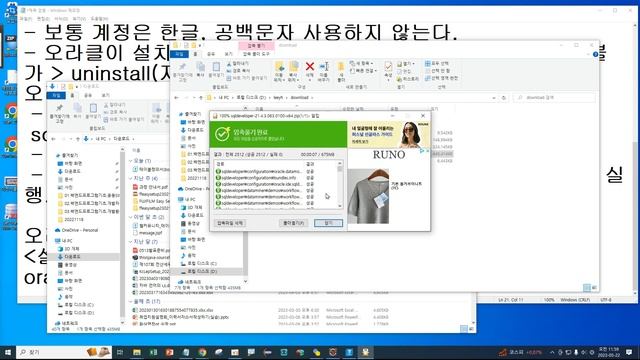640x360 pixels.
Task: Click 압축파일 삭제 button in extraction dialog
Action: [x=230, y=223]
